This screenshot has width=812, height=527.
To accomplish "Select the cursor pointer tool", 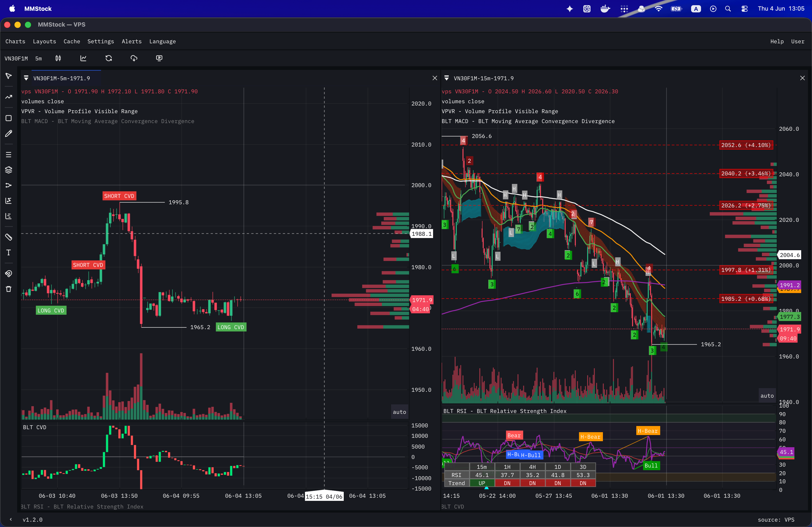I will [x=9, y=76].
